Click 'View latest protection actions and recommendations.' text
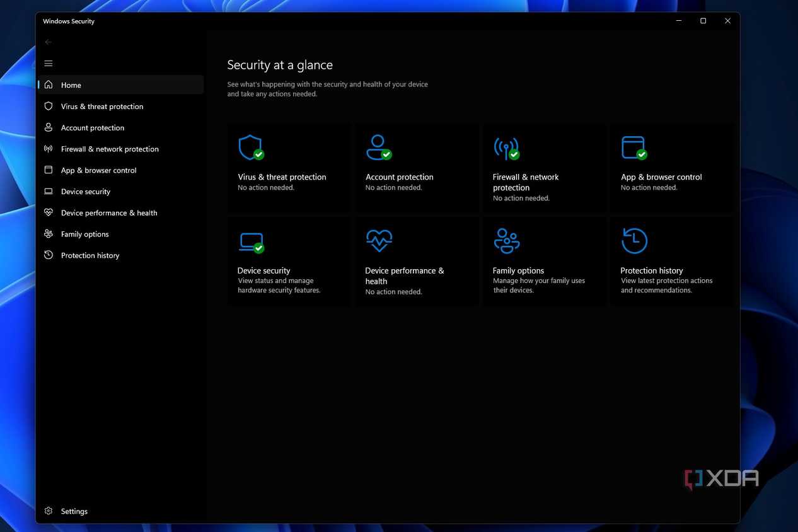 click(x=666, y=286)
